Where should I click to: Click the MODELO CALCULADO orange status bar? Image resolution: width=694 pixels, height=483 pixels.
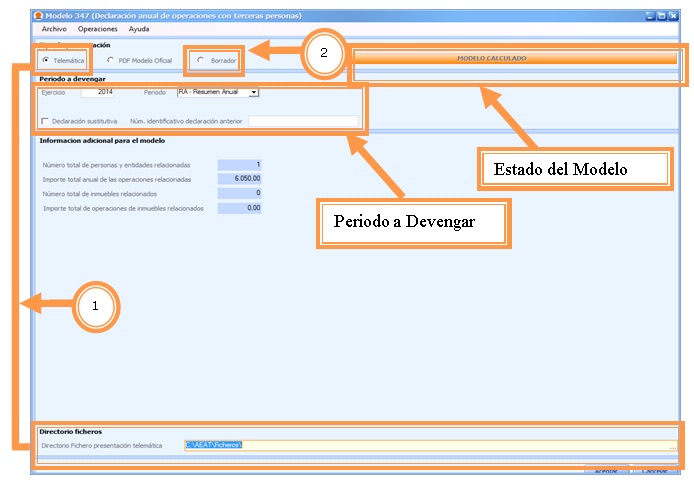click(x=514, y=59)
